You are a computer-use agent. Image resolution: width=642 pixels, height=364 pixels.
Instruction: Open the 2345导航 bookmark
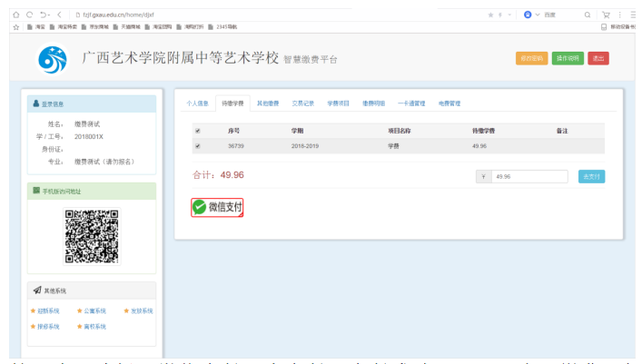click(x=222, y=27)
